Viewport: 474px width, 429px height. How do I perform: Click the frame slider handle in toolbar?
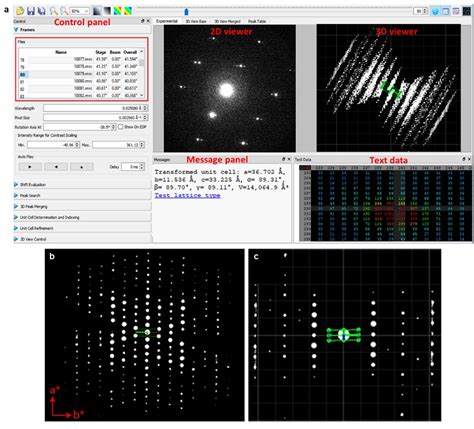[x=186, y=12]
